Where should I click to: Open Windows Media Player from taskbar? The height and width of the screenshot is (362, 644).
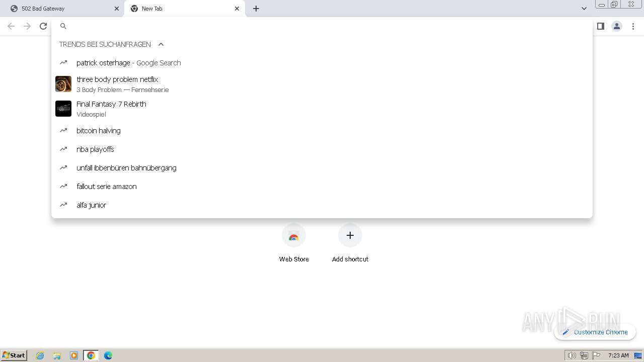click(x=74, y=355)
